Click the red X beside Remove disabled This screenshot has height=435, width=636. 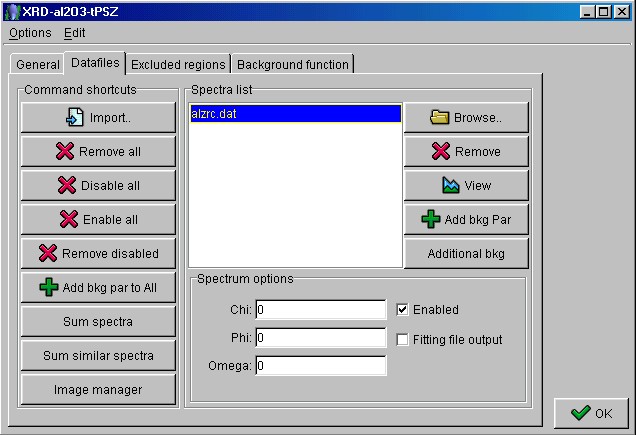click(48, 253)
